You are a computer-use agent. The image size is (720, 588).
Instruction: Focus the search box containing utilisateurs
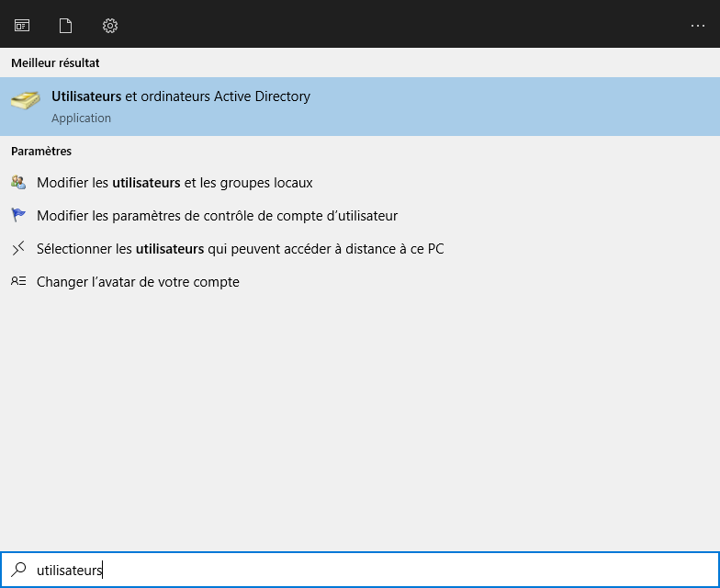367,570
